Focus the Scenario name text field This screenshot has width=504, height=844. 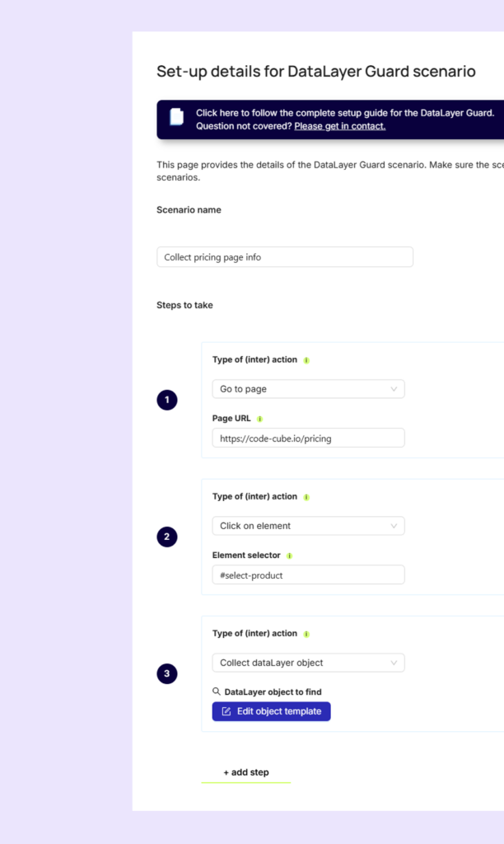pyautogui.click(x=284, y=257)
